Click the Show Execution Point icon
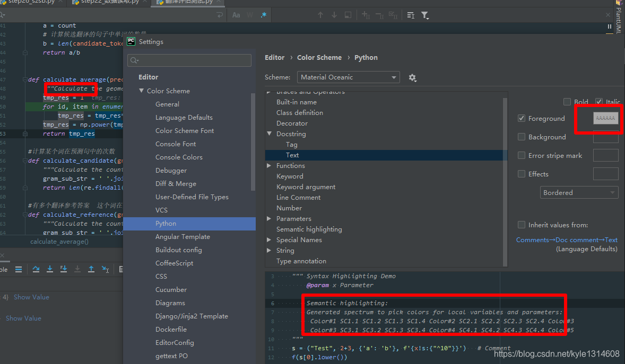 19,269
